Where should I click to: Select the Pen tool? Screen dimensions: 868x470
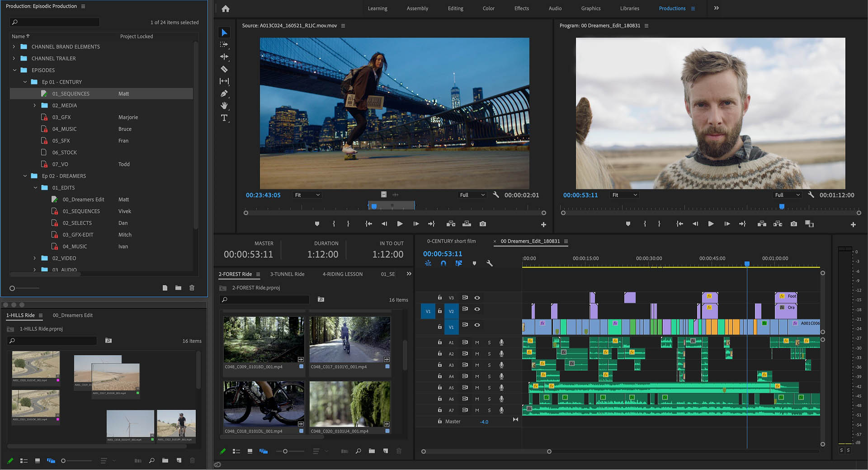[x=224, y=94]
